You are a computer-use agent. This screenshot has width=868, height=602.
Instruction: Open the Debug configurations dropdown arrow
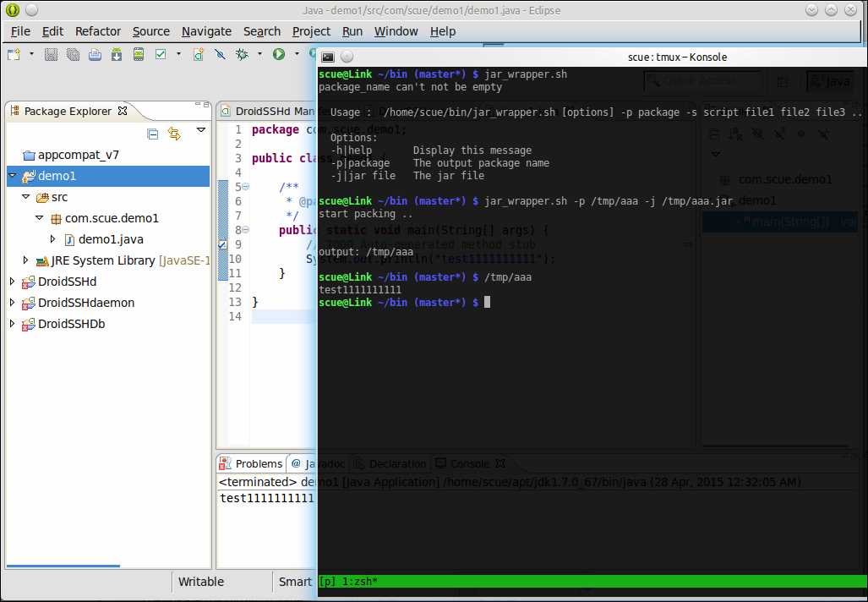259,54
